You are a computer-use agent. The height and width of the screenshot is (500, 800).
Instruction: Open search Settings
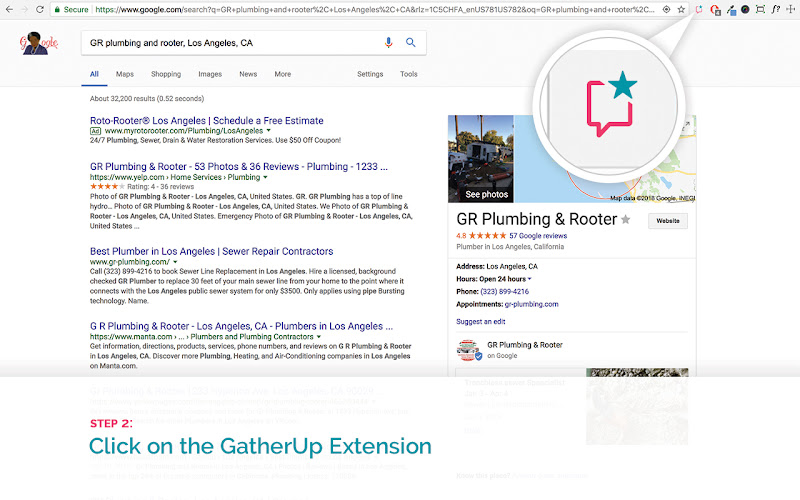370,74
